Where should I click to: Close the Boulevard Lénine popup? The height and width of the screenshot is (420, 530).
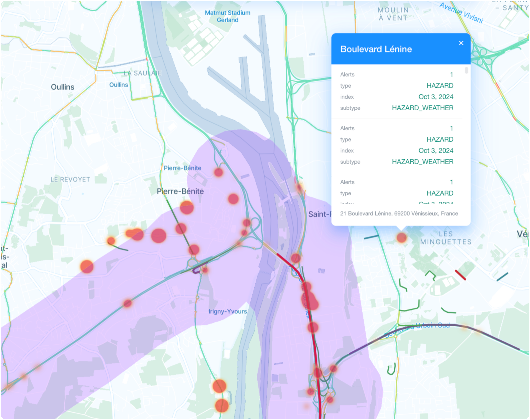point(461,43)
